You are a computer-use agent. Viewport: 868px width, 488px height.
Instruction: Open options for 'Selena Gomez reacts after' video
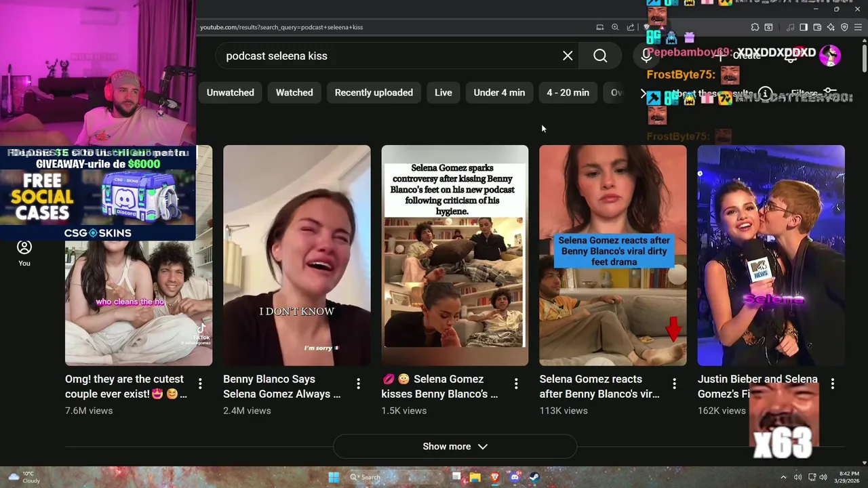(674, 384)
